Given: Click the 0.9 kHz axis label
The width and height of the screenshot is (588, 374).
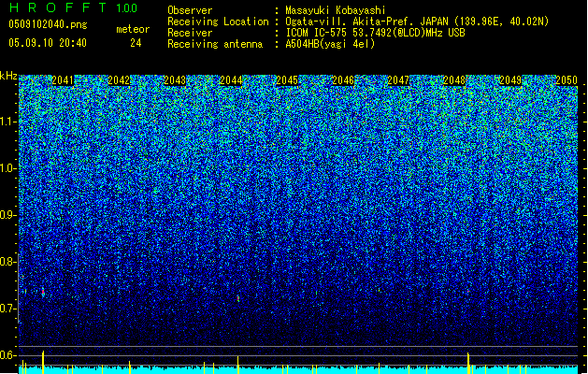Looking at the screenshot, I should (x=8, y=215).
